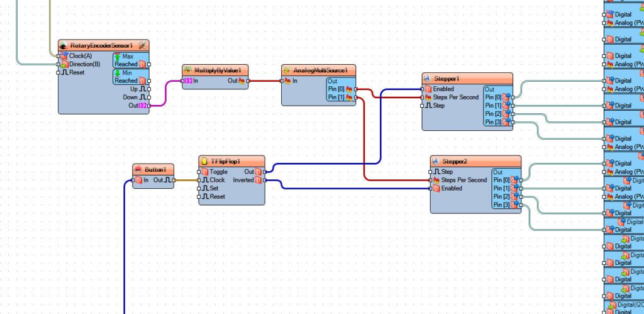Image resolution: width=644 pixels, height=314 pixels.
Task: Click the MultiplyByValue1 In pin
Action: (x=183, y=81)
